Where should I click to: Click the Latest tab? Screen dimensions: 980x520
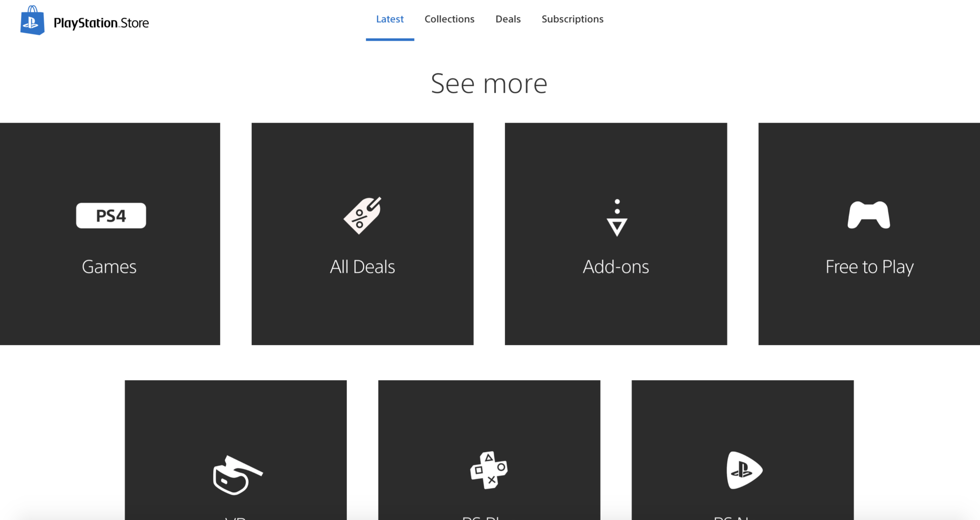[x=390, y=19]
